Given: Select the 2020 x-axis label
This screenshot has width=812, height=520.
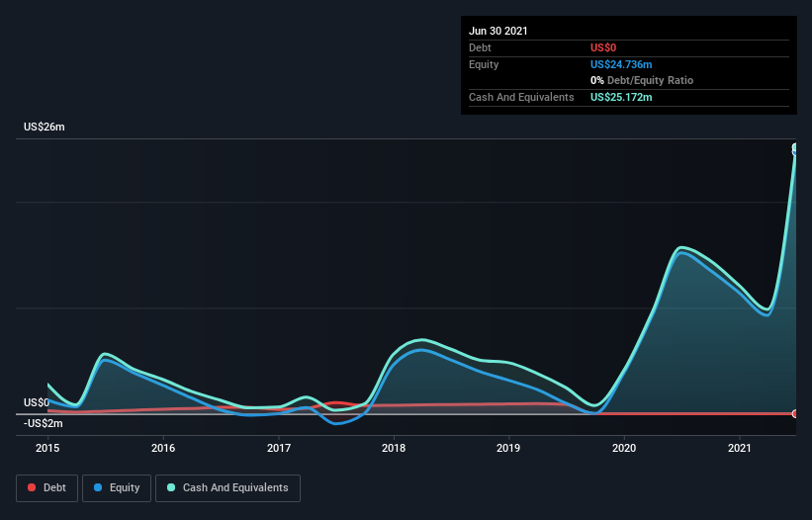Looking at the screenshot, I should (x=624, y=448).
